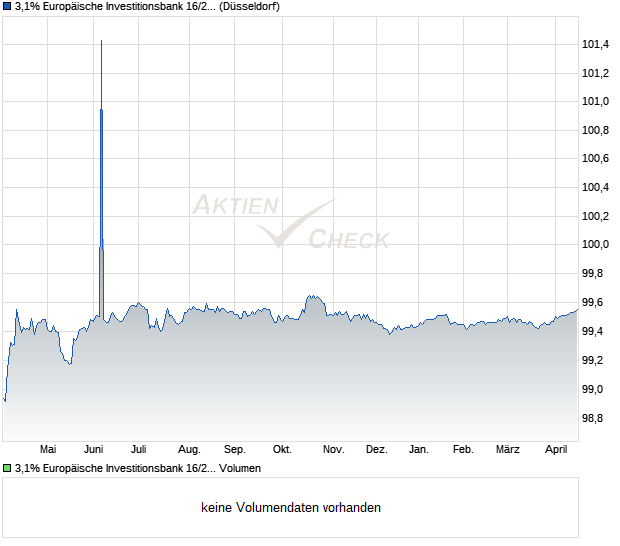Click the '101,4' price axis value
Screen dimensions: 620x546
click(x=596, y=44)
